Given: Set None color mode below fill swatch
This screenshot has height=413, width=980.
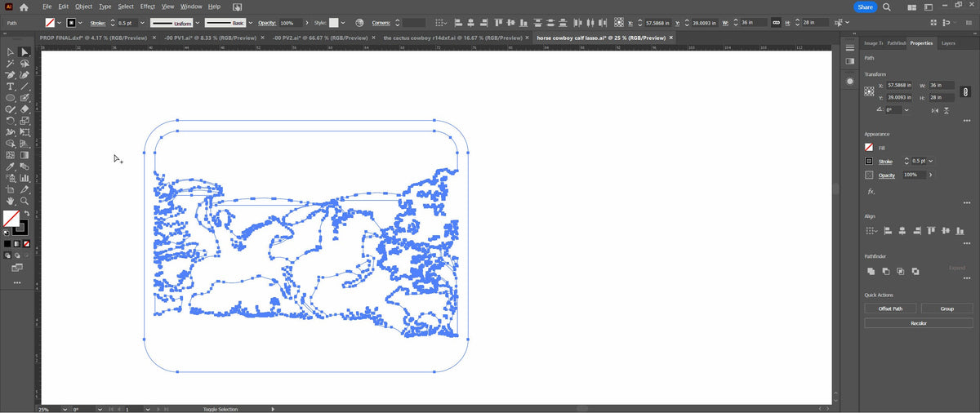Looking at the screenshot, I should 25,243.
